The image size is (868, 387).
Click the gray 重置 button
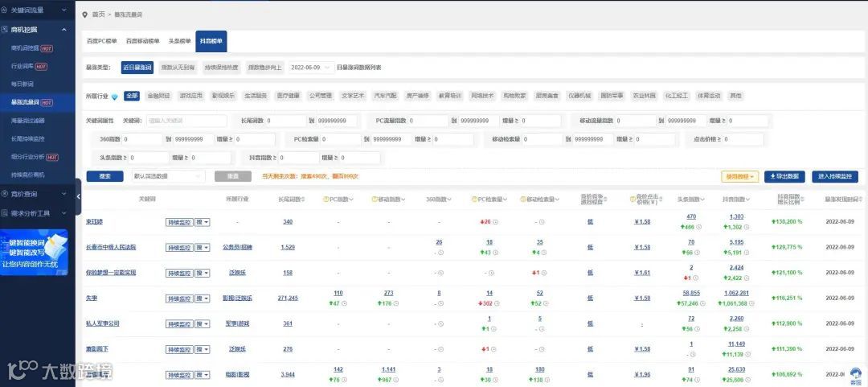pos(233,175)
